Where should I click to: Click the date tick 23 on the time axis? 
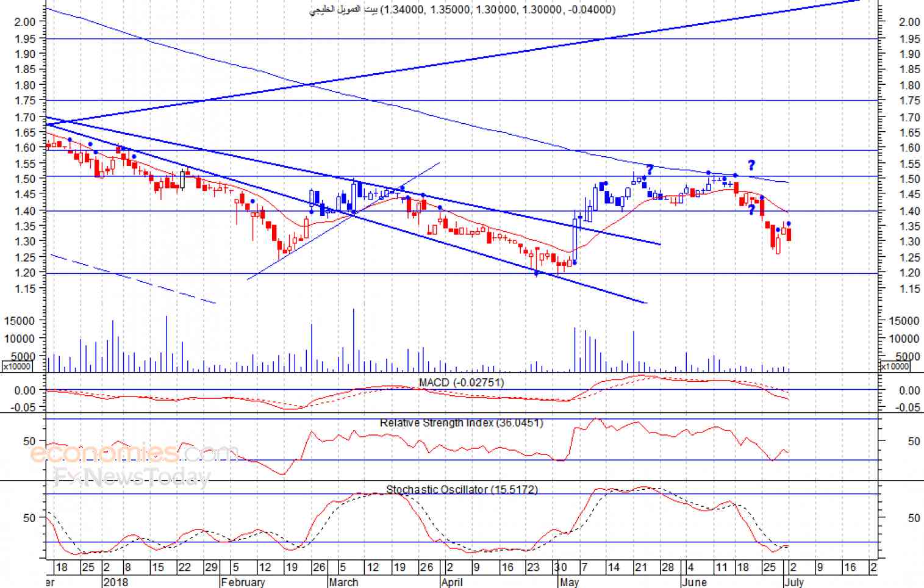[533, 567]
